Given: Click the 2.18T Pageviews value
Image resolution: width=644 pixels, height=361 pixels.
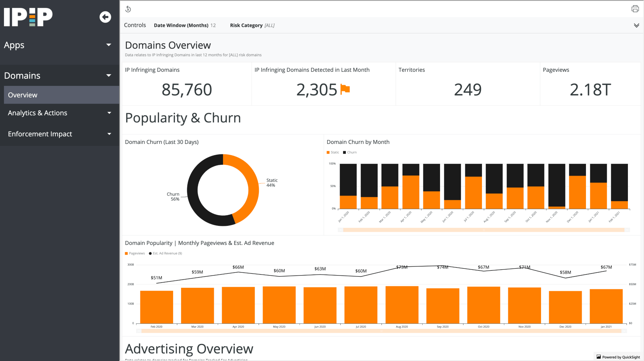Looking at the screenshot, I should tap(590, 90).
